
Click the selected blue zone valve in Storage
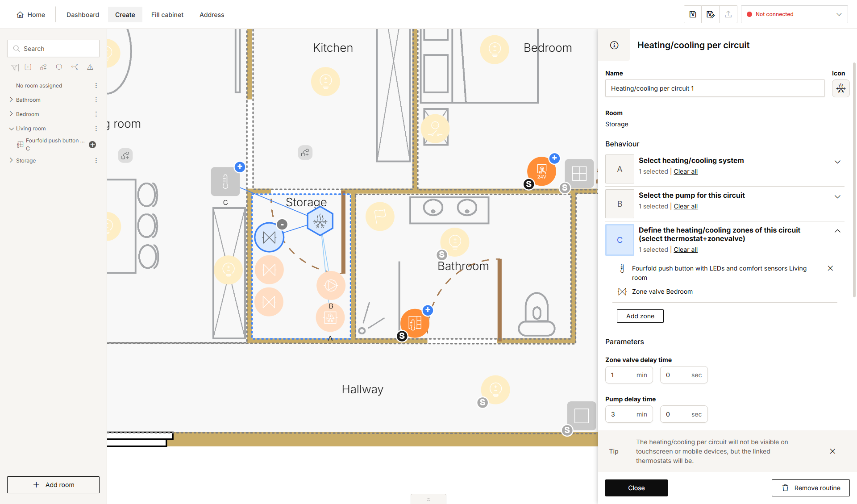pyautogui.click(x=269, y=237)
